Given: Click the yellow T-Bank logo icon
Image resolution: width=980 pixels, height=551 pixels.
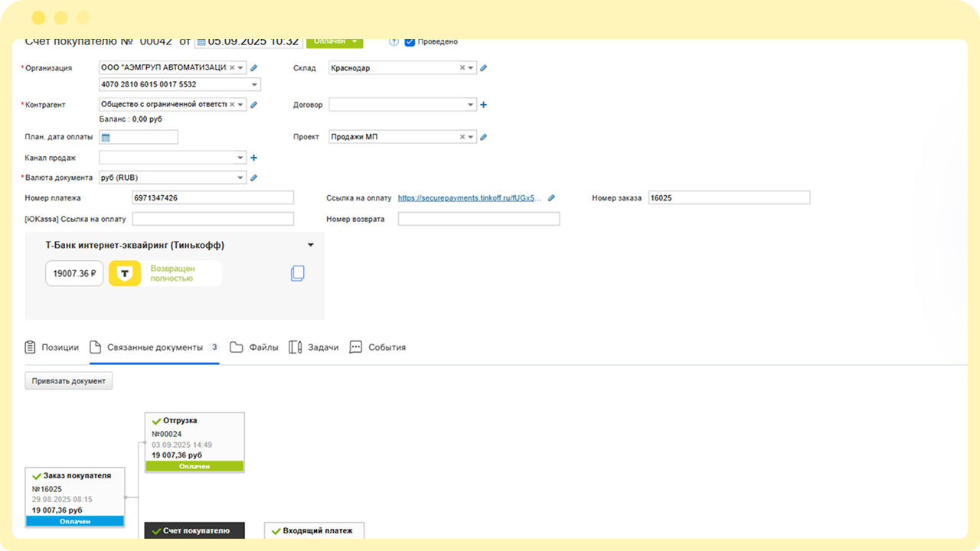Looking at the screenshot, I should coord(125,273).
